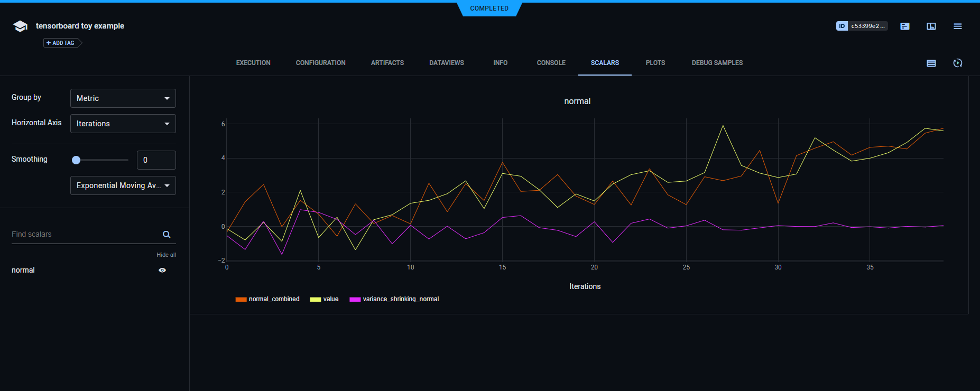Toggle visibility of the normal metric
The image size is (980, 391).
tap(162, 270)
